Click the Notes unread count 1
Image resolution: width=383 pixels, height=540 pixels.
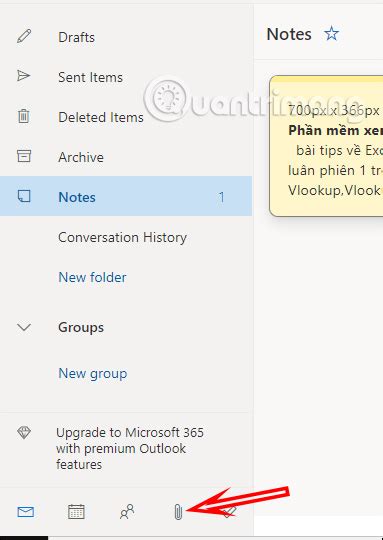pyautogui.click(x=221, y=197)
